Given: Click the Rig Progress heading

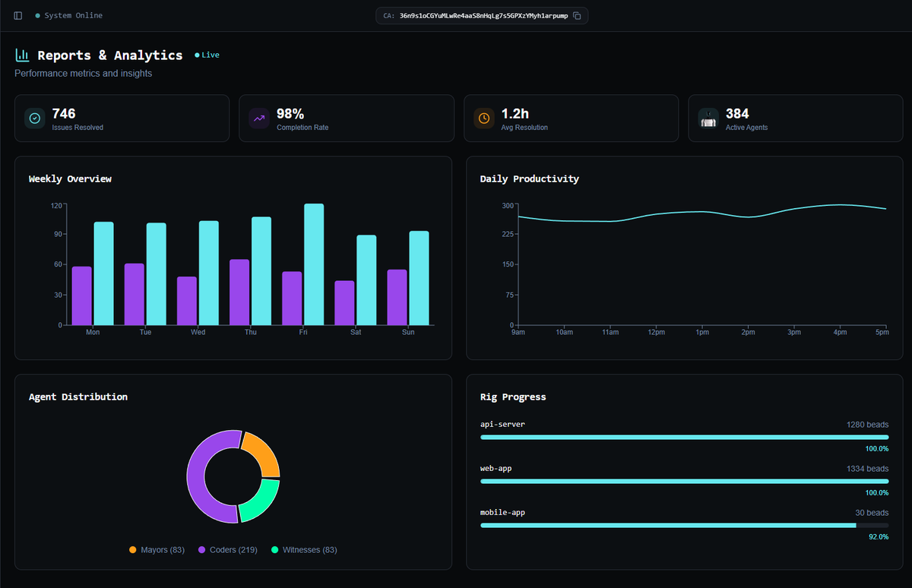Looking at the screenshot, I should pyautogui.click(x=513, y=397).
